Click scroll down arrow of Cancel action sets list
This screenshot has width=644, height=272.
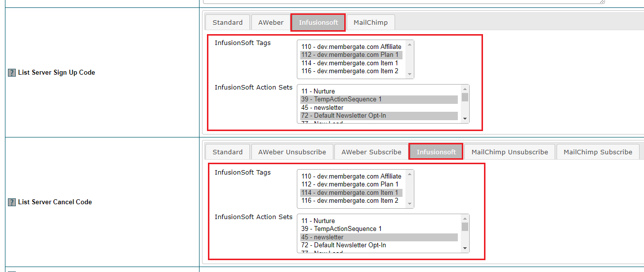pyautogui.click(x=465, y=248)
